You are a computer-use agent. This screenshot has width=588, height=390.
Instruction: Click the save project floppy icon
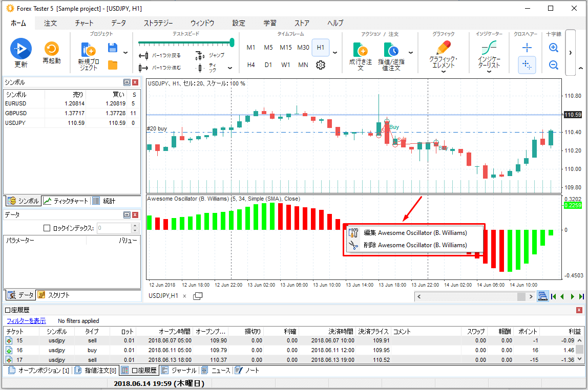coord(113,48)
